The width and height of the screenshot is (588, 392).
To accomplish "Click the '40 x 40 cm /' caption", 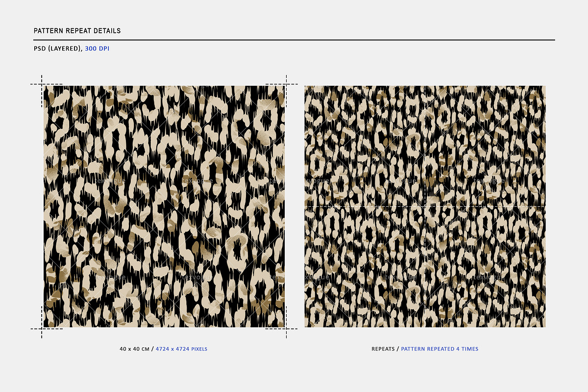I will pyautogui.click(x=137, y=349).
